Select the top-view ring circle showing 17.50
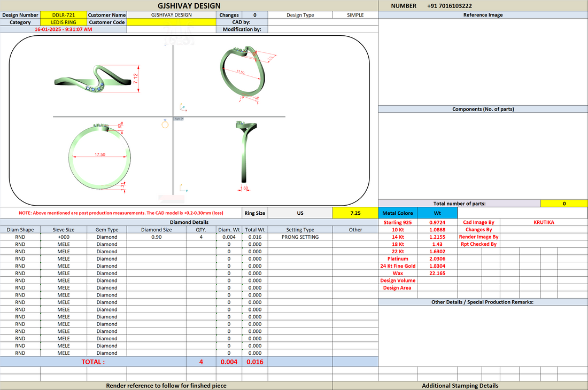 click(99, 156)
